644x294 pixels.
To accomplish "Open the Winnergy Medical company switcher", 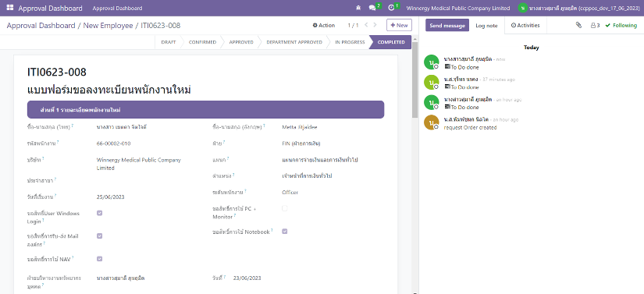I will (458, 8).
